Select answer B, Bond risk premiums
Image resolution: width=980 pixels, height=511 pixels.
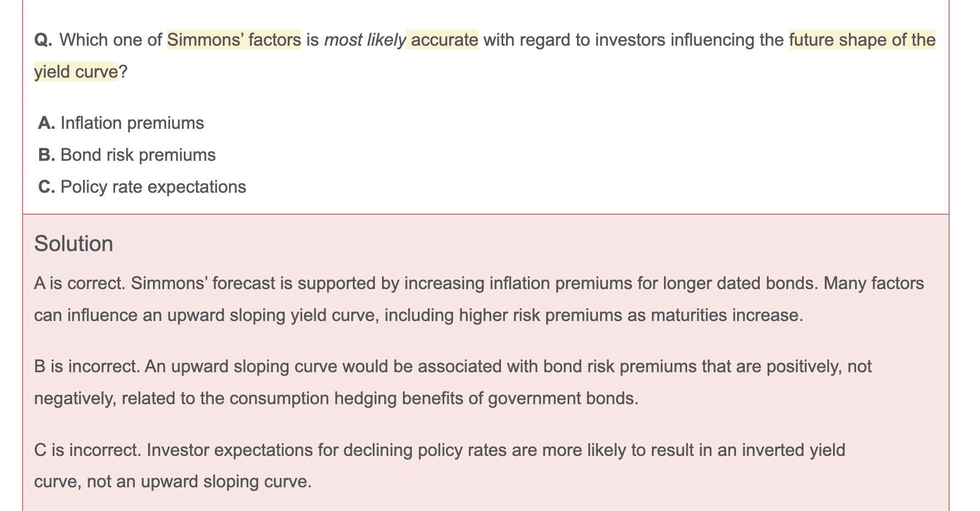pyautogui.click(x=138, y=155)
